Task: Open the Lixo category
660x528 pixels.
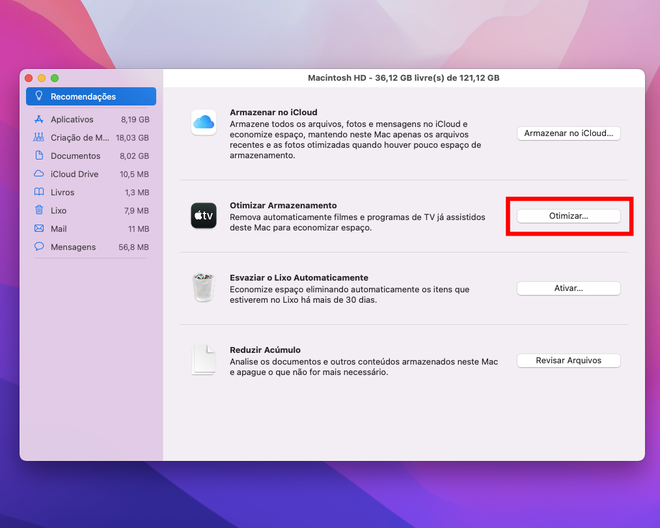Action: [91, 211]
